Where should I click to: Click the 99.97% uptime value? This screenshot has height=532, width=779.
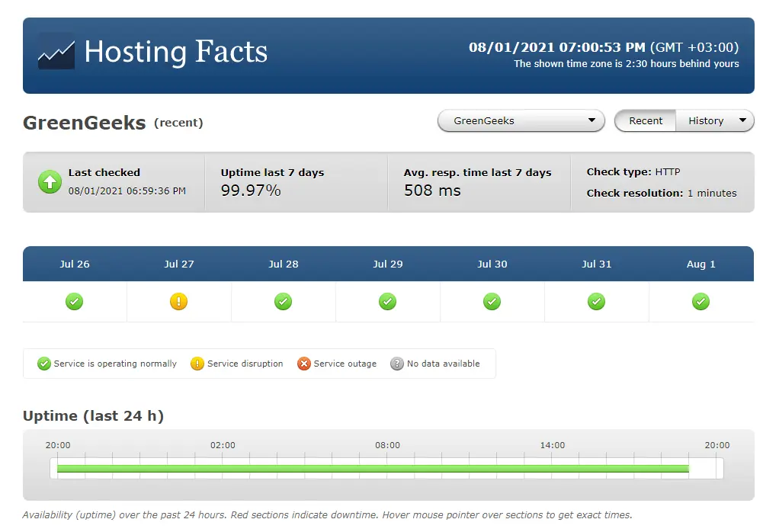[251, 191]
